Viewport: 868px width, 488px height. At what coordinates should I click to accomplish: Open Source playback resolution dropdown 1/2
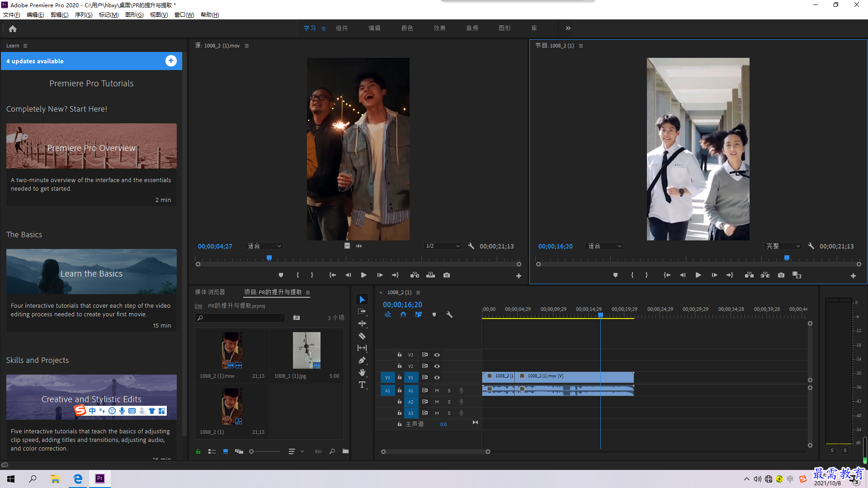(x=443, y=246)
